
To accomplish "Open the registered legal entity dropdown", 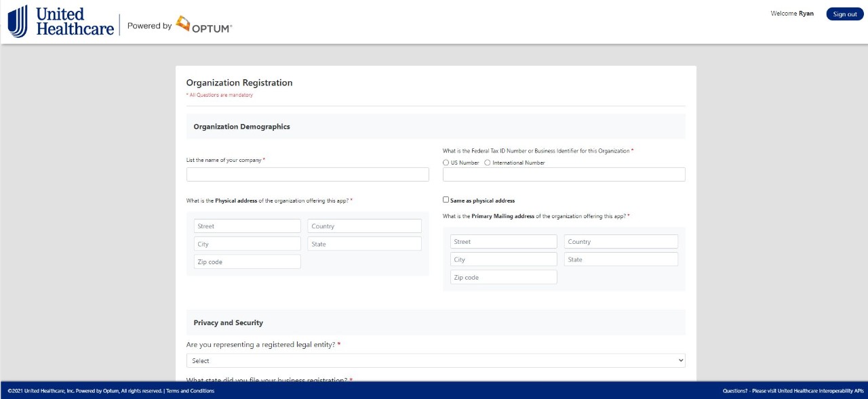I will [435, 360].
